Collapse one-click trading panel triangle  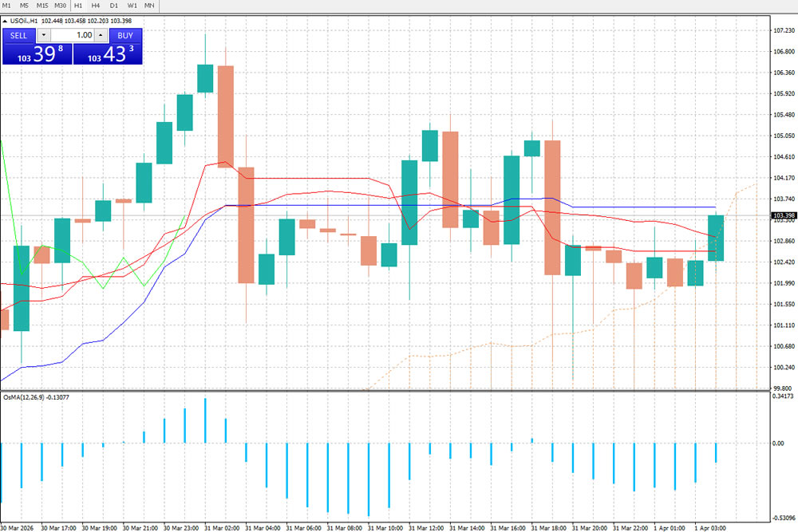click(5, 21)
